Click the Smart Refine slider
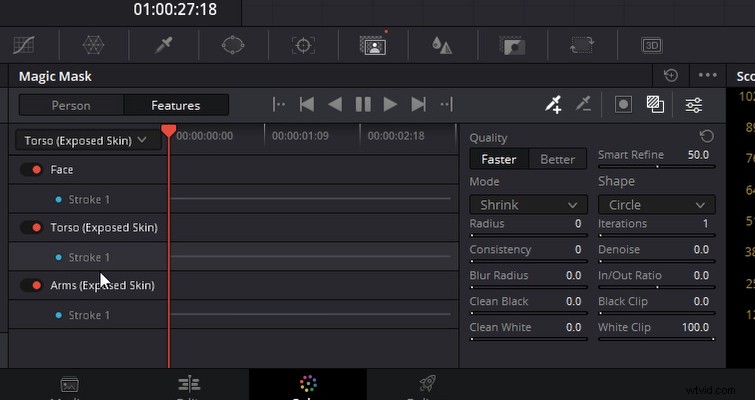Image resolution: width=755 pixels, height=400 pixels. pos(657,167)
